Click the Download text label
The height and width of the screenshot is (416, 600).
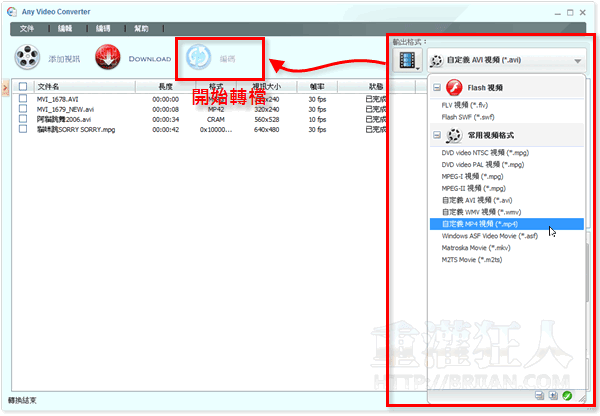coord(150,59)
